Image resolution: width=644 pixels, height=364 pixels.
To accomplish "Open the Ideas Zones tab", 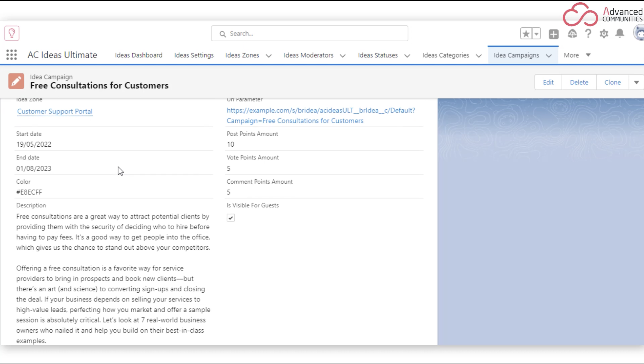I will 242,55.
